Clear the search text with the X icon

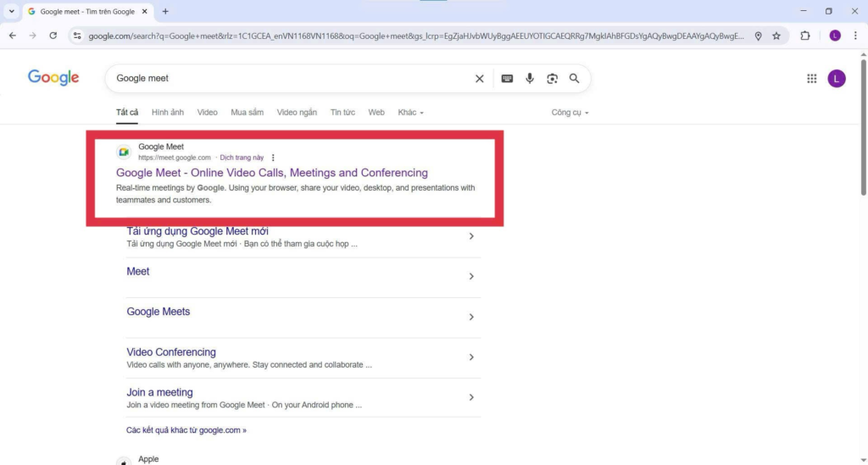480,79
